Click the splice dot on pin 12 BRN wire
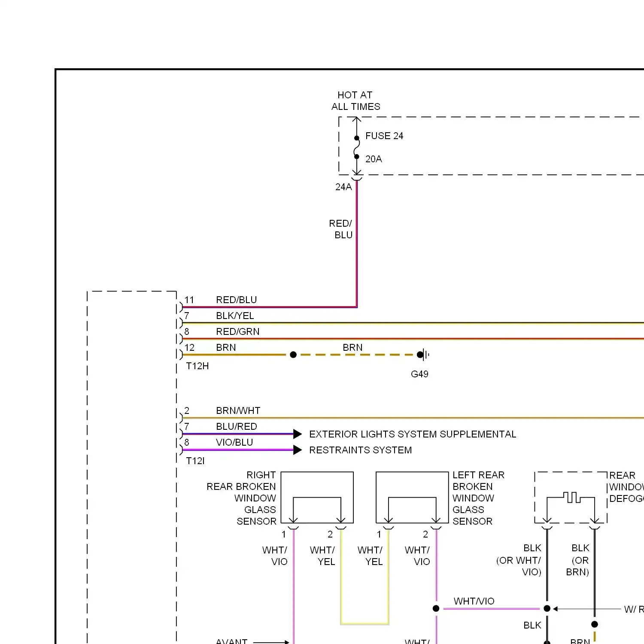 pos(293,355)
